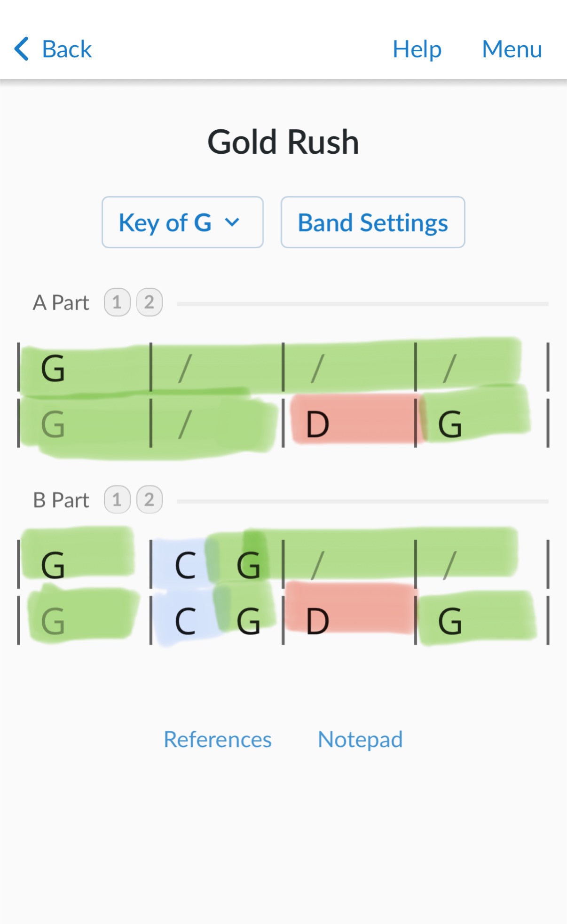
Task: Tap the Gold Rush song title
Action: (x=283, y=142)
